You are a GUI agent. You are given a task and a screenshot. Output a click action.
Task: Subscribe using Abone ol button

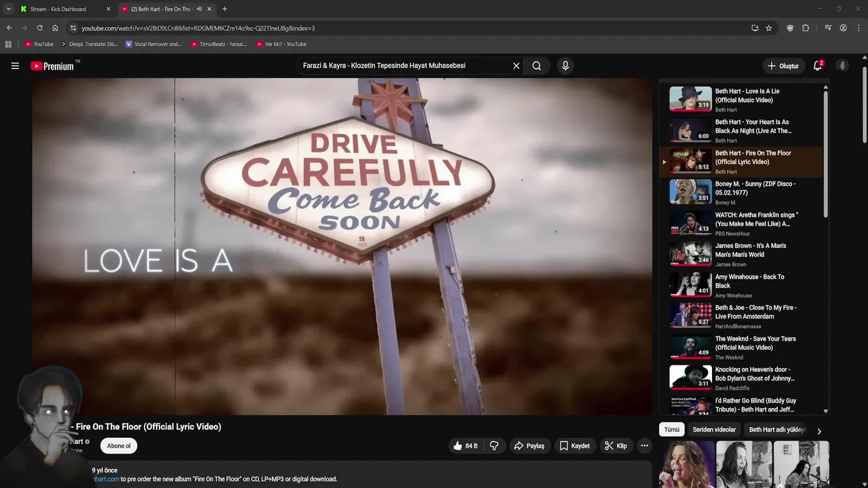(x=119, y=446)
